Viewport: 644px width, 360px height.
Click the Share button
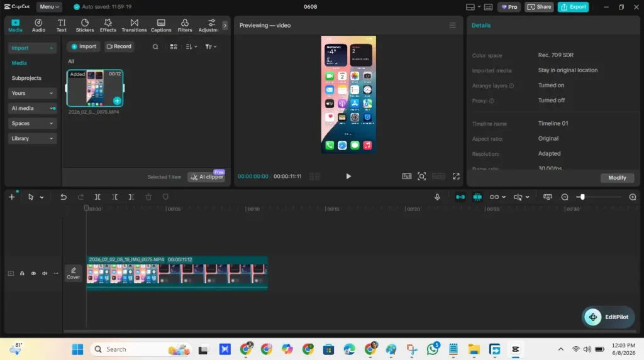pos(539,6)
